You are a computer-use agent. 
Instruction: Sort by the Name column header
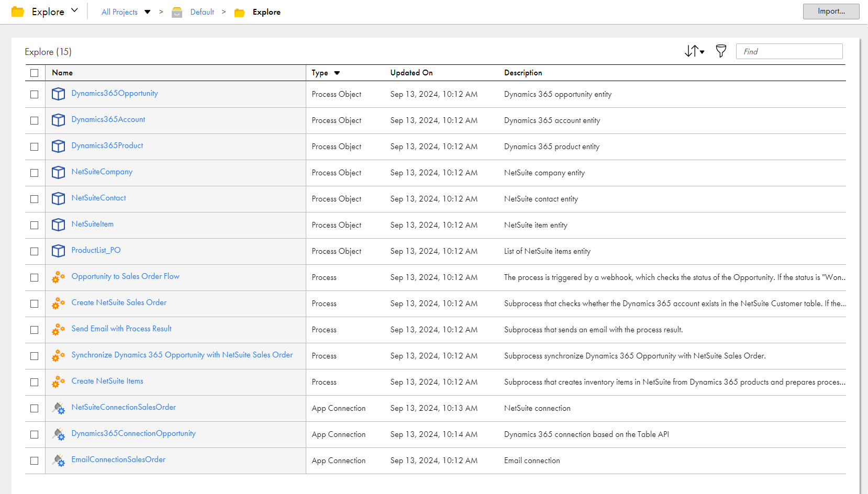62,73
